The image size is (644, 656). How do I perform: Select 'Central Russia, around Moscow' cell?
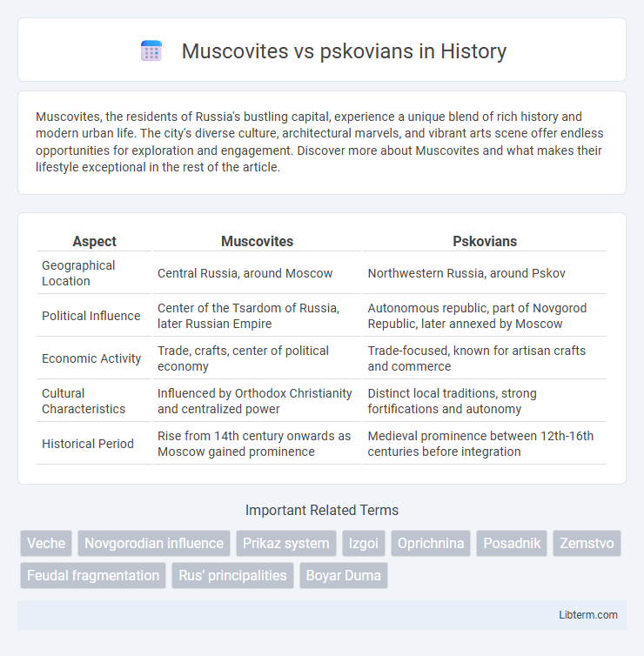point(257,273)
